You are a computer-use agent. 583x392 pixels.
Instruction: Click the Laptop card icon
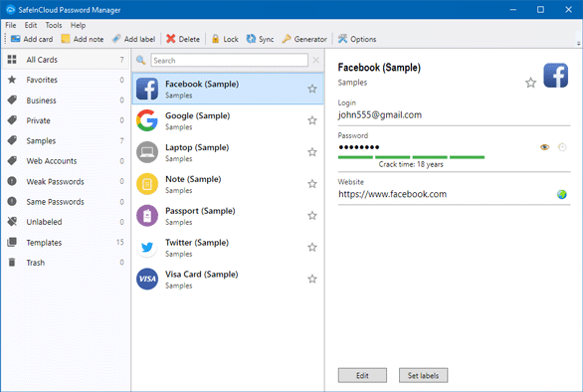point(147,152)
